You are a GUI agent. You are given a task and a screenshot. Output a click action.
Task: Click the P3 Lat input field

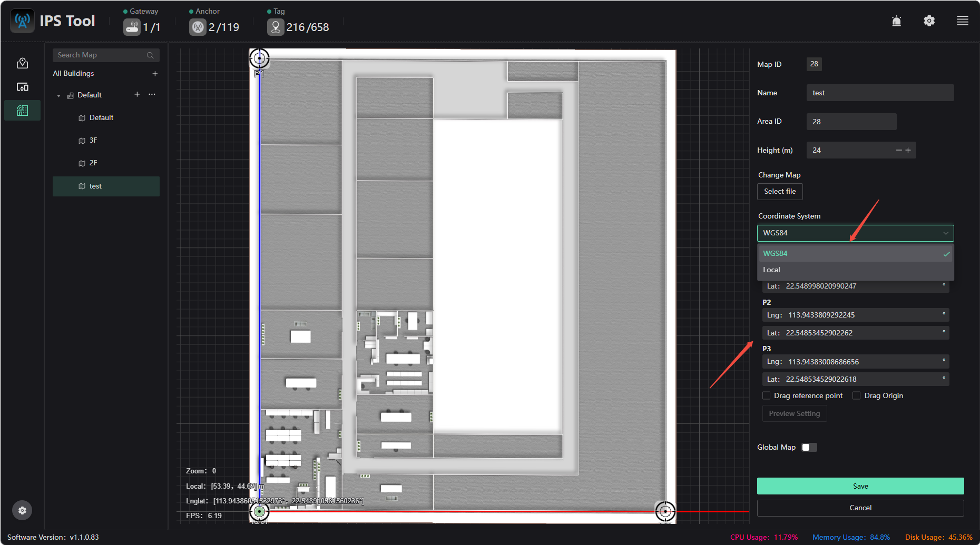click(x=856, y=379)
